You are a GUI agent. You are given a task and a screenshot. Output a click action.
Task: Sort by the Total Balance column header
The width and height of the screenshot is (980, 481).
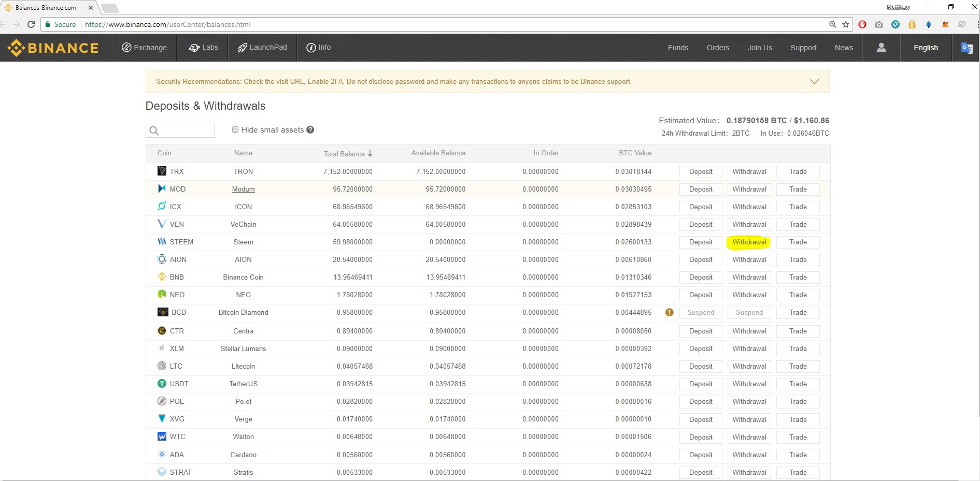(x=348, y=154)
